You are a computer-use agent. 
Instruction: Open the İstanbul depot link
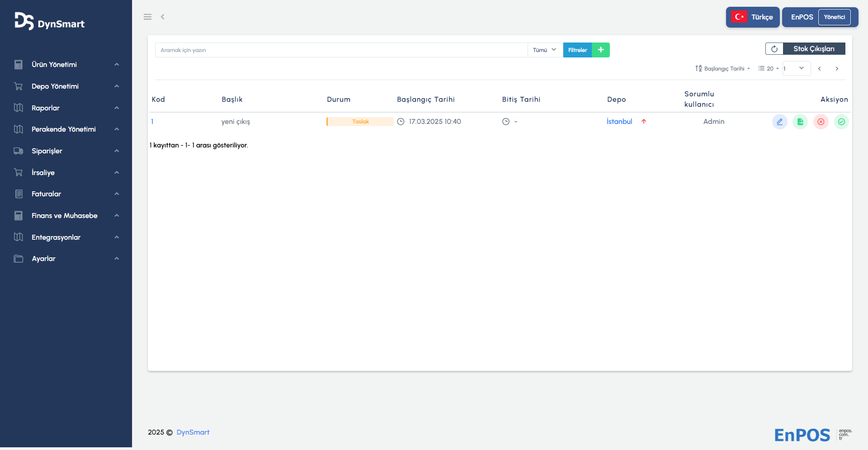tap(619, 122)
